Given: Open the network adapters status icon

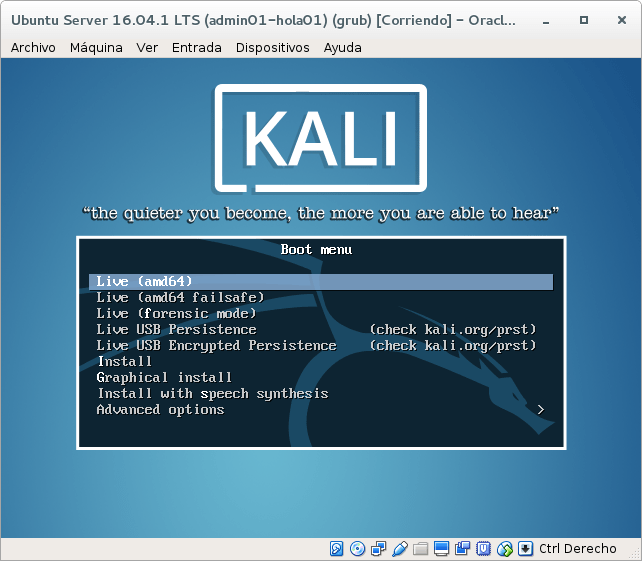Looking at the screenshot, I should [x=378, y=549].
